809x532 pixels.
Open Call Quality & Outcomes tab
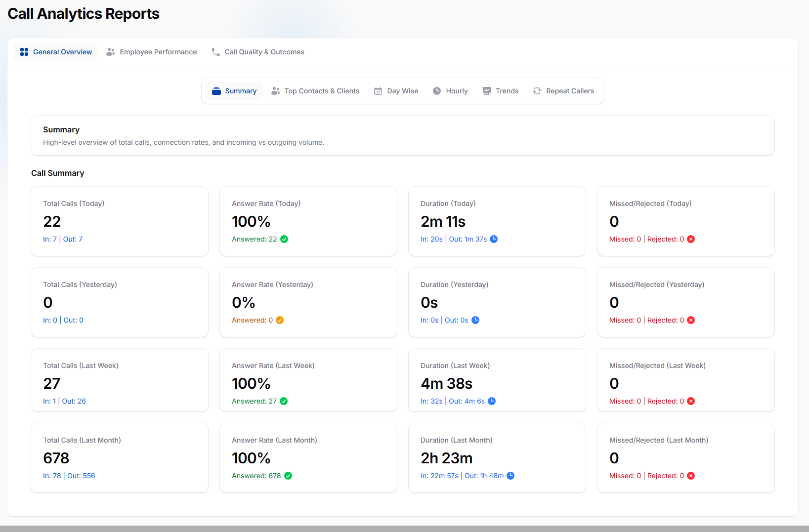coord(258,52)
